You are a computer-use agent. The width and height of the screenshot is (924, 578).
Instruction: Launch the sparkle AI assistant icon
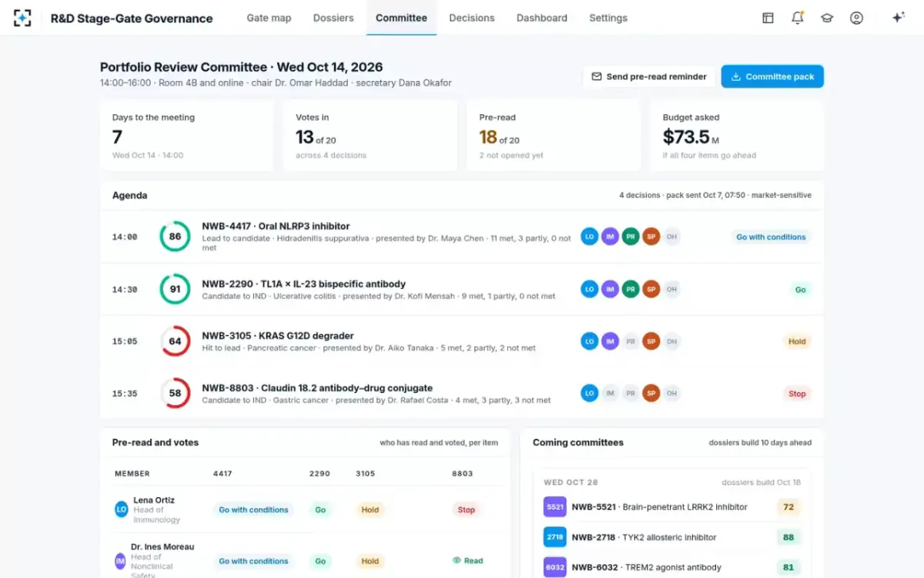[x=898, y=18]
